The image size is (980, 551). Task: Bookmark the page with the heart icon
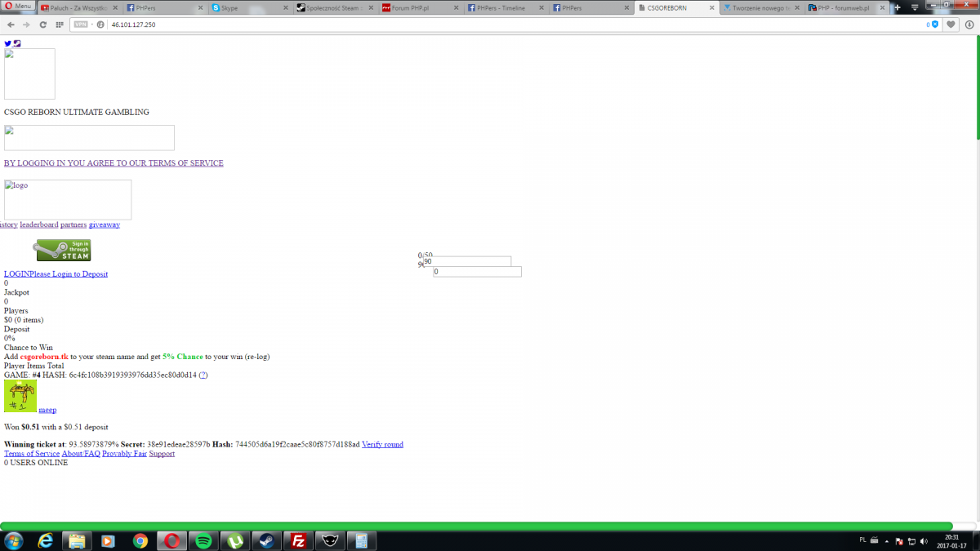tap(951, 24)
